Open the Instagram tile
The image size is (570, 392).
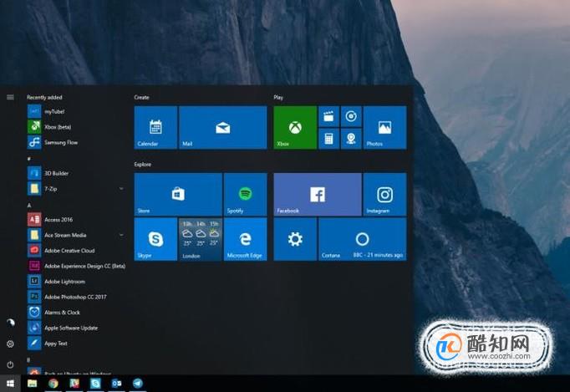click(x=384, y=195)
